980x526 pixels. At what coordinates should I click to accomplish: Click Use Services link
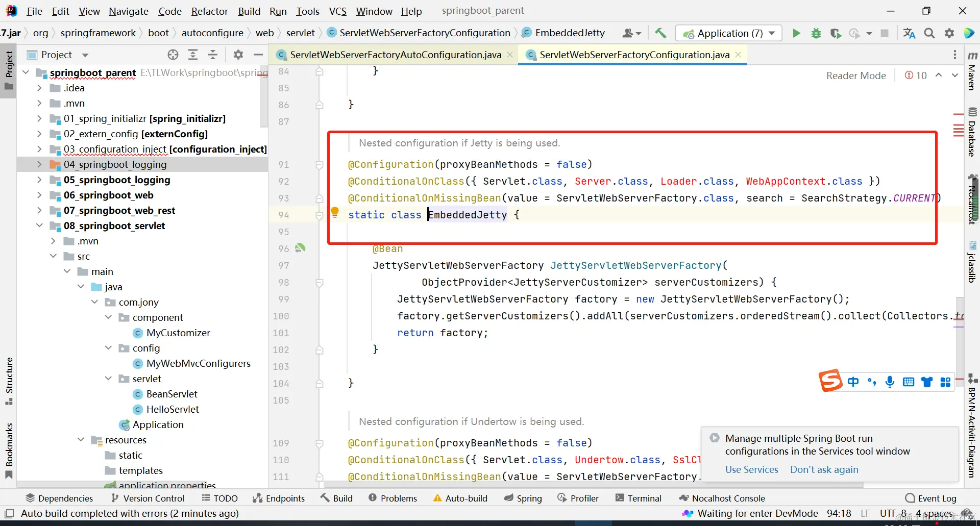(751, 469)
